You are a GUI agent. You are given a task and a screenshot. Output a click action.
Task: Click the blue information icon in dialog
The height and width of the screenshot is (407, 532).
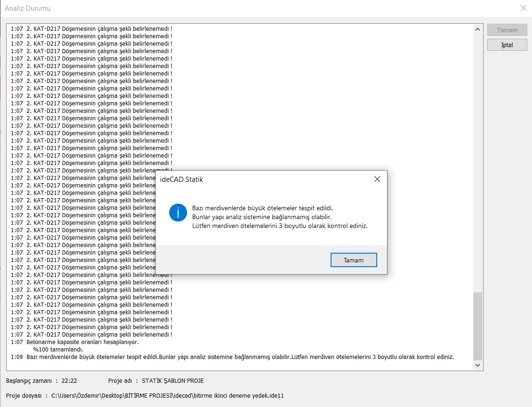[178, 213]
